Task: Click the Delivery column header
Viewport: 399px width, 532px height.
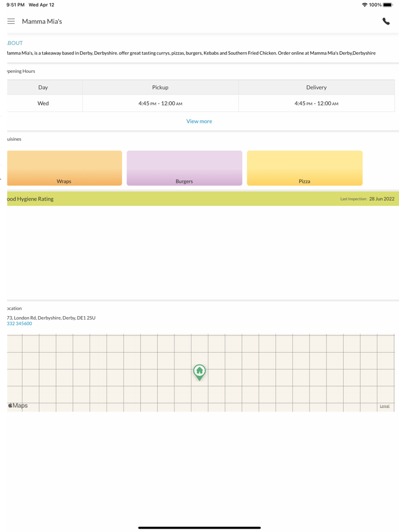Action: tap(316, 87)
